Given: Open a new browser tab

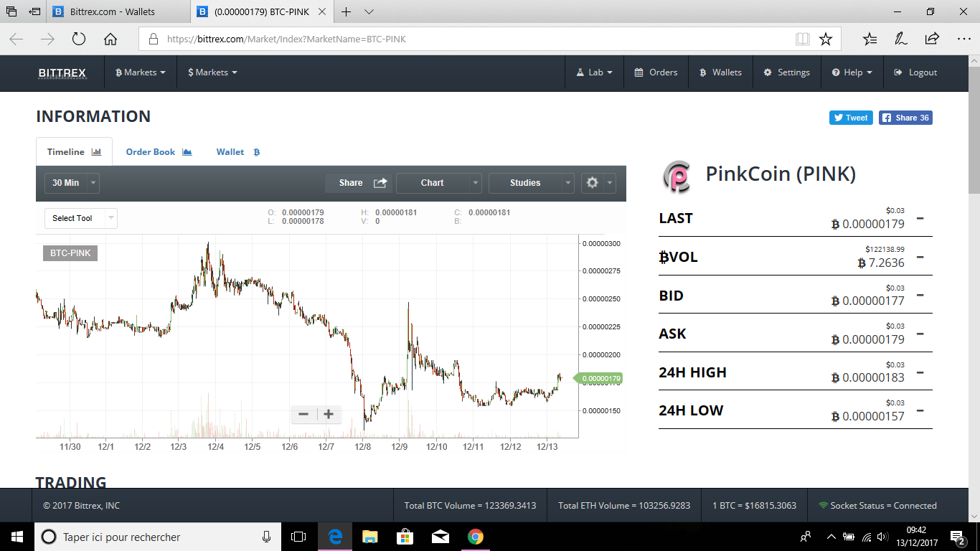Looking at the screenshot, I should [x=346, y=11].
